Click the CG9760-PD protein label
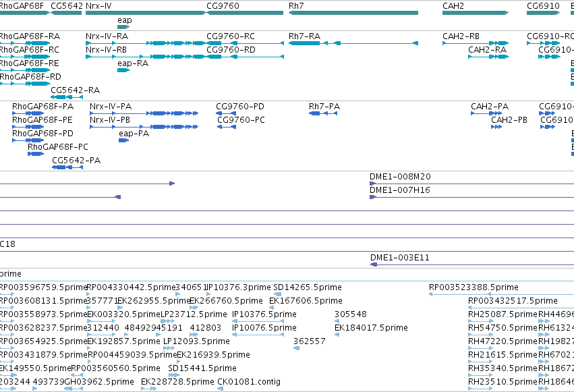The height and width of the screenshot is (392, 574). tap(239, 107)
